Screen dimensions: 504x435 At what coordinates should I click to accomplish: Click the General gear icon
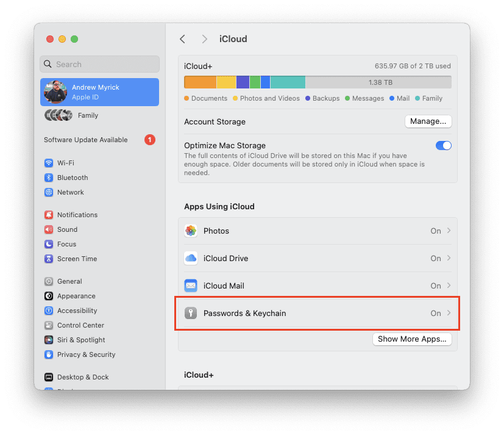(x=49, y=281)
